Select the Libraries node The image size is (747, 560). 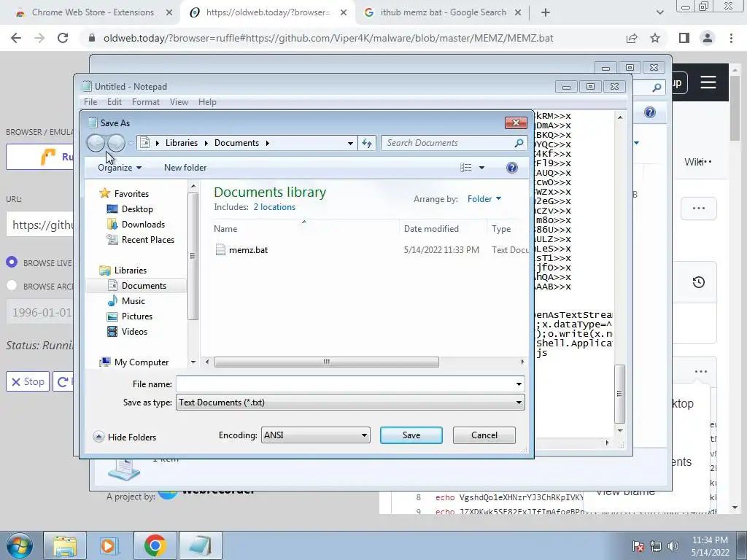(x=130, y=271)
